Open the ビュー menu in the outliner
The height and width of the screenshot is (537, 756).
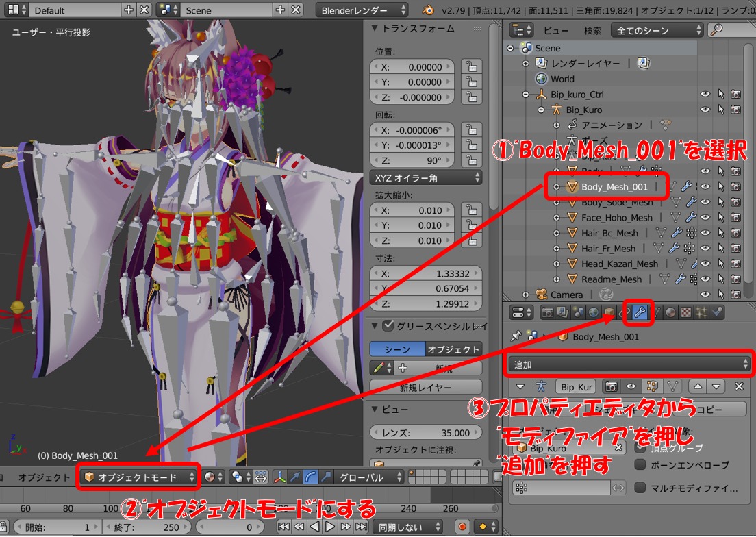(555, 30)
